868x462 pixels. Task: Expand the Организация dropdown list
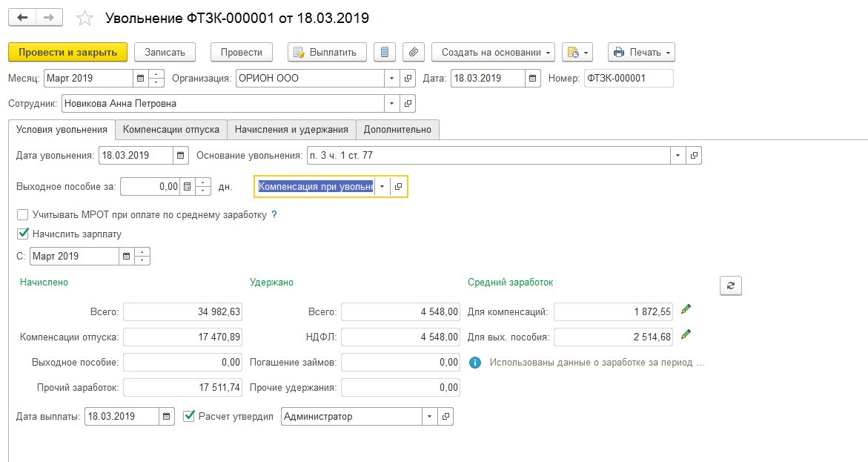pyautogui.click(x=391, y=78)
